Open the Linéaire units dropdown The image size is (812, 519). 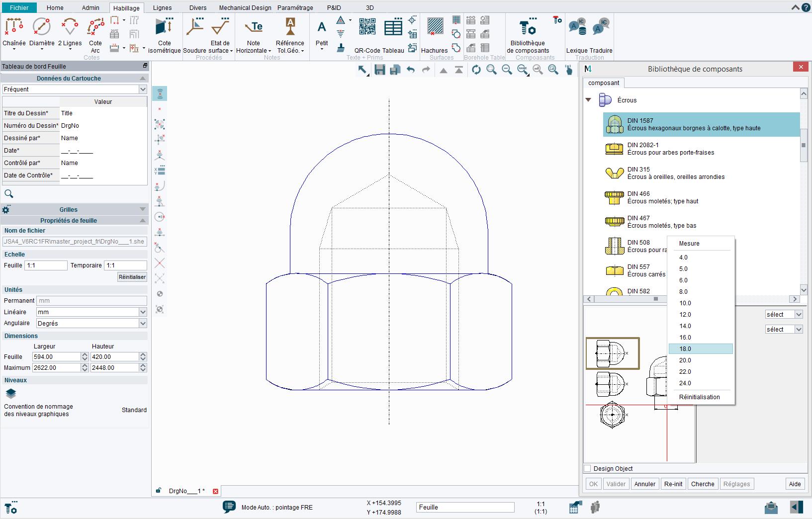(x=143, y=312)
